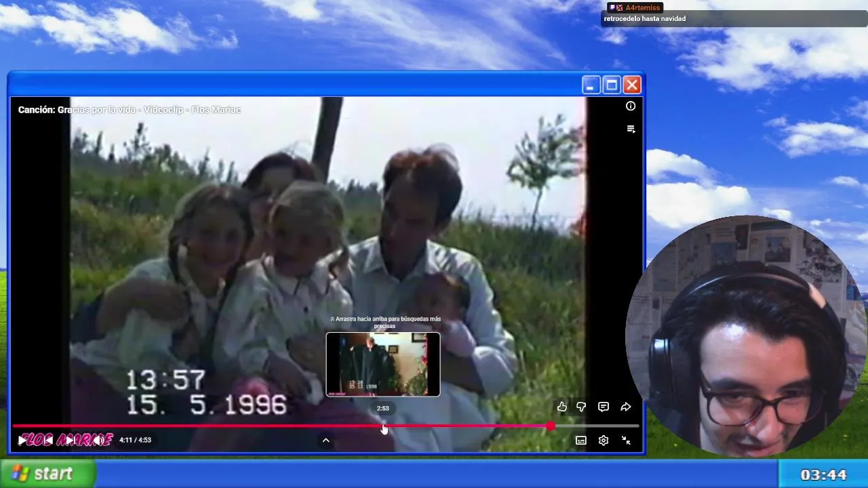
Task: Seek to 2:53 on the progress bar
Action: tap(383, 426)
